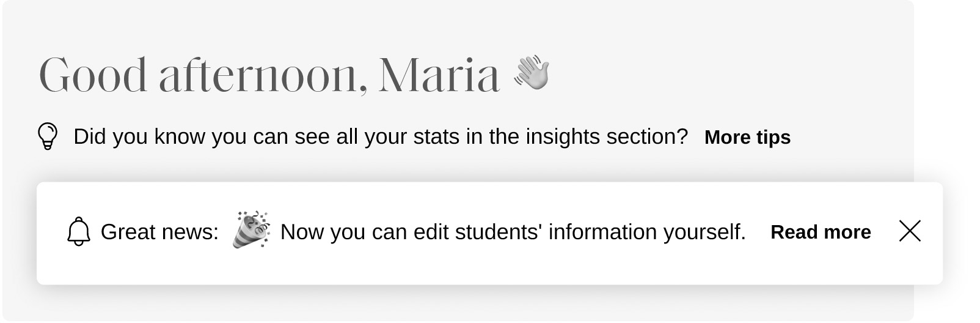The width and height of the screenshot is (980, 323).
Task: Click the edit students' information message
Action: click(513, 232)
